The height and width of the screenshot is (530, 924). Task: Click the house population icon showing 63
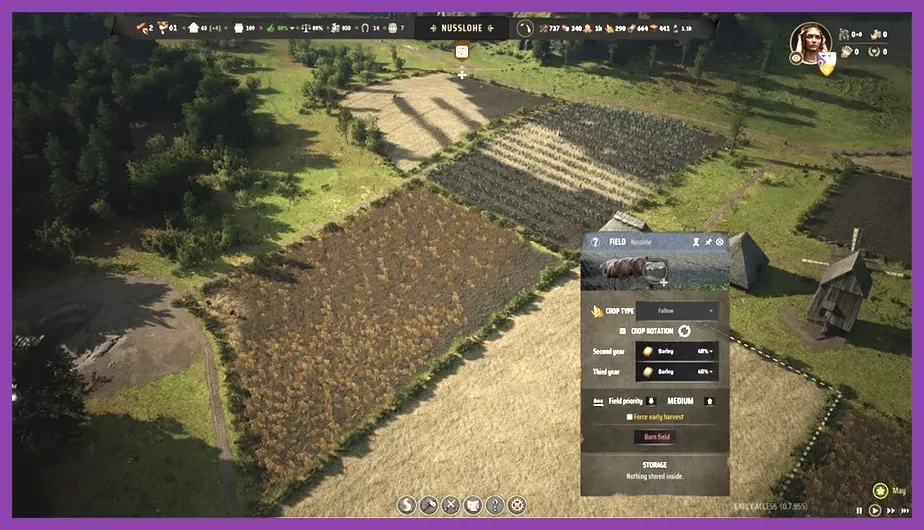193,28
